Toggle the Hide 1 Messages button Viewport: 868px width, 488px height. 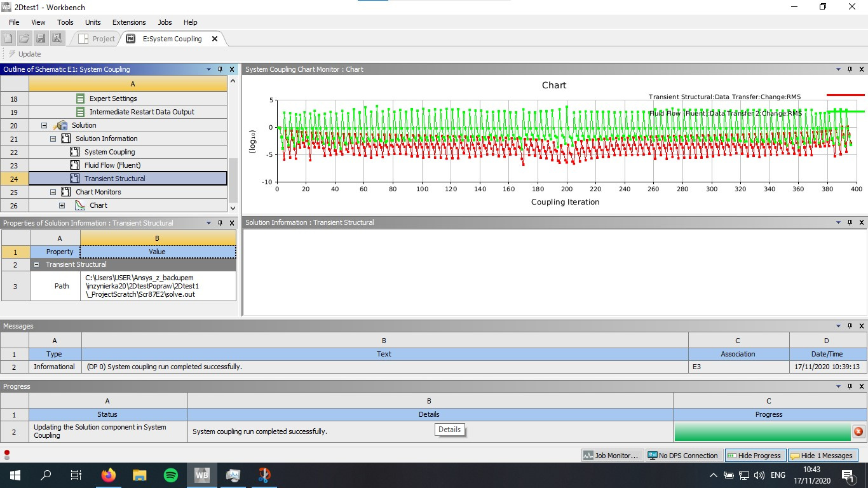pyautogui.click(x=822, y=456)
